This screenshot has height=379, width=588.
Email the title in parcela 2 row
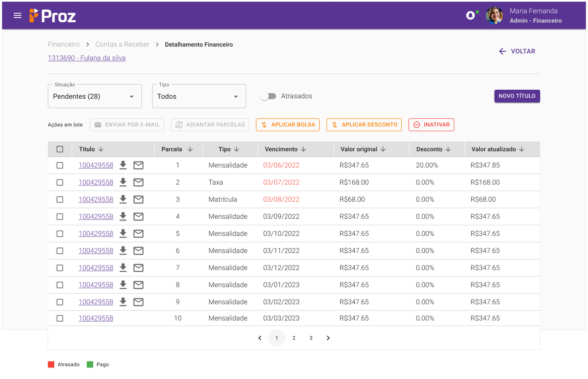(138, 182)
